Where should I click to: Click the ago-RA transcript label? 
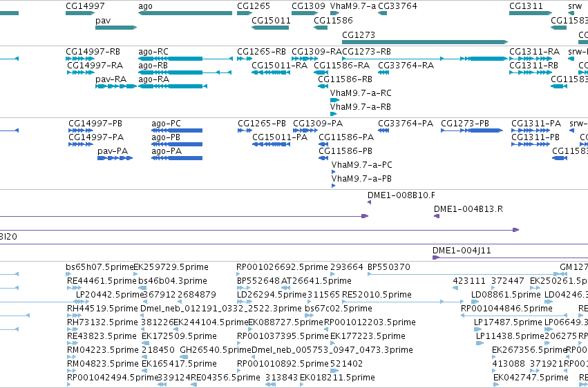(x=153, y=79)
